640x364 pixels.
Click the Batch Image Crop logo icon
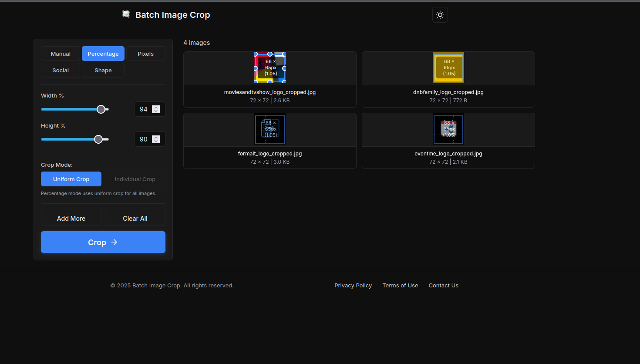coord(126,14)
